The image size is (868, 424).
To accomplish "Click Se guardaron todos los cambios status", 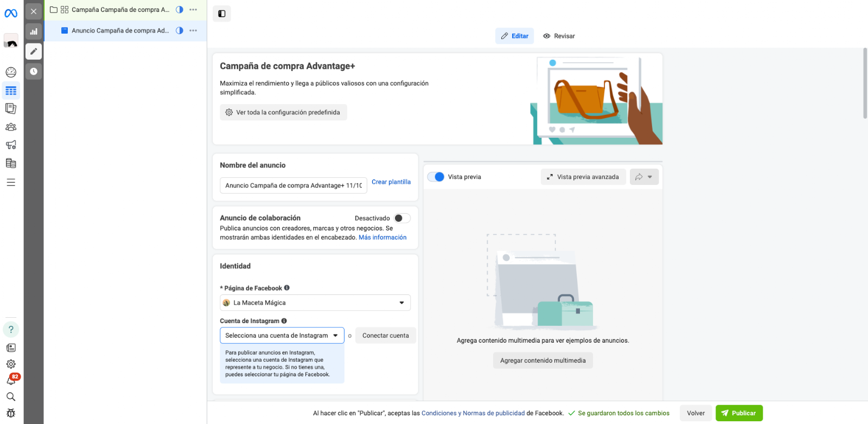I will pyautogui.click(x=619, y=413).
